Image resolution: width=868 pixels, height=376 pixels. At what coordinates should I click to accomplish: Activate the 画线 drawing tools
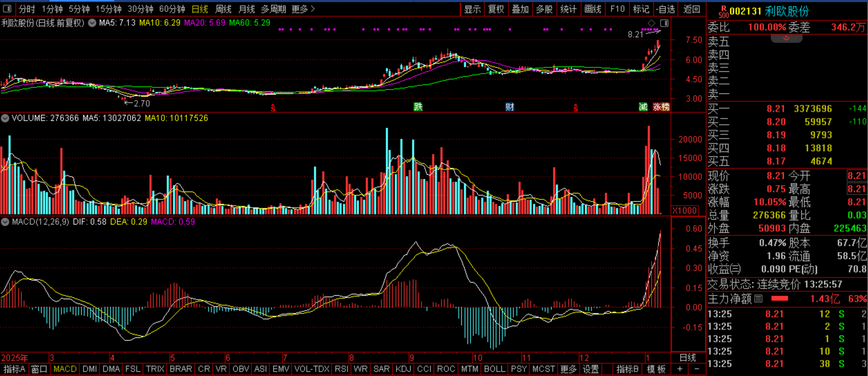point(592,9)
